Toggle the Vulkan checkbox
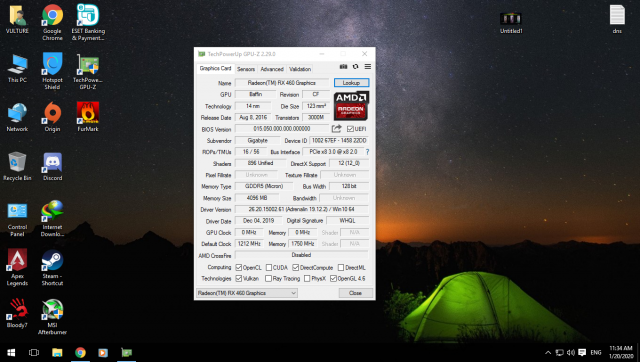This screenshot has width=640, height=362. [239, 279]
